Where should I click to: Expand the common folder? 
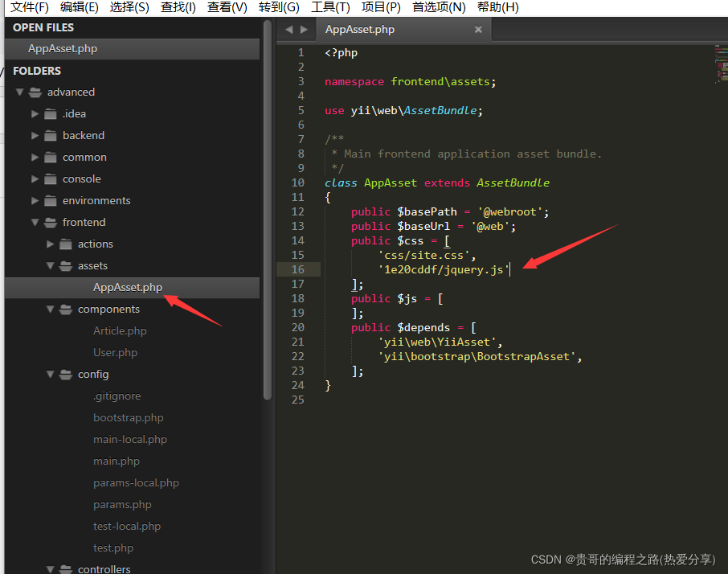[x=35, y=158]
